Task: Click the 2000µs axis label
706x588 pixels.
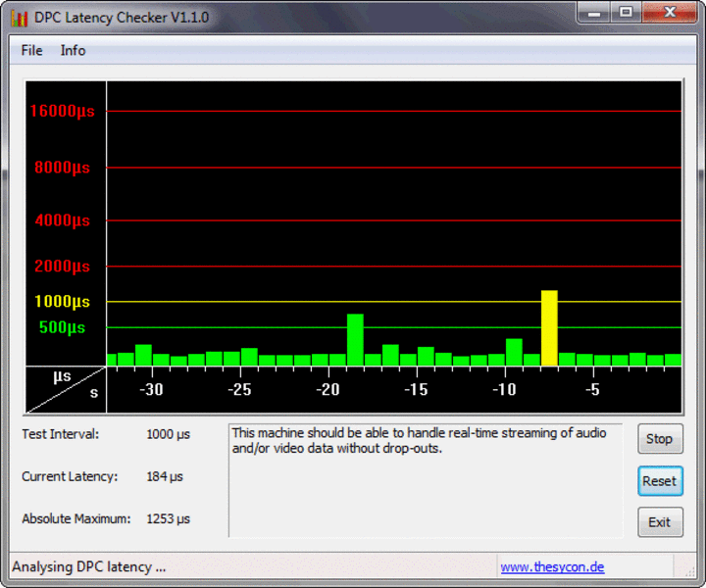Action: pyautogui.click(x=62, y=267)
